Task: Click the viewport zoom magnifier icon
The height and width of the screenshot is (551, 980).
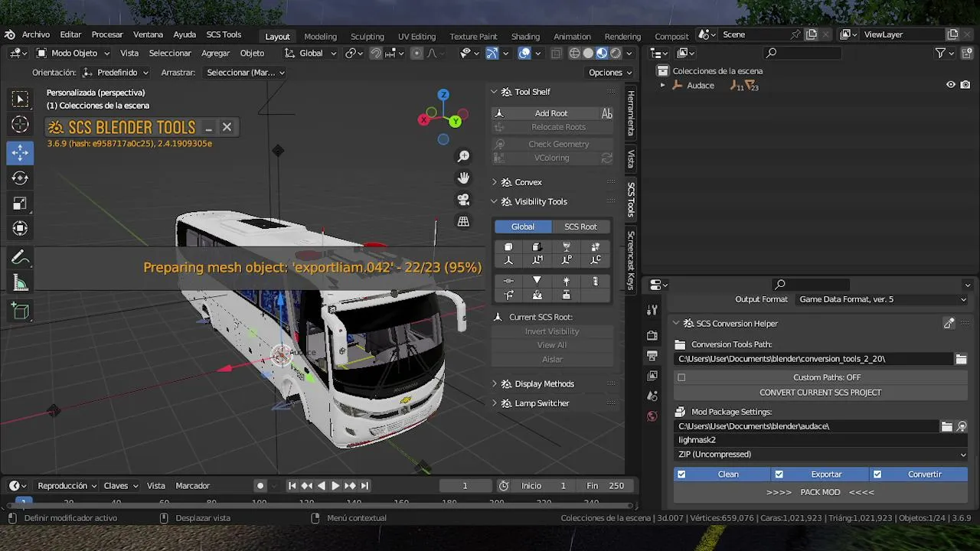Action: pos(463,156)
